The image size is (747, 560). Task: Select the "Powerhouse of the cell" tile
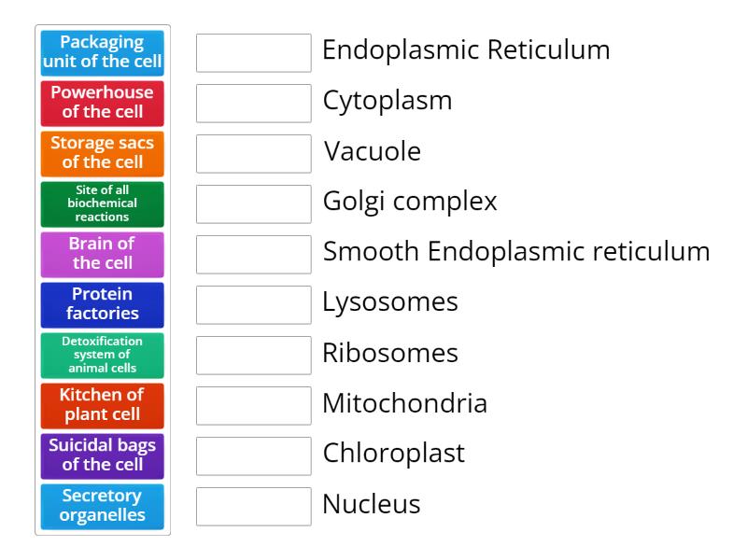[x=102, y=104]
